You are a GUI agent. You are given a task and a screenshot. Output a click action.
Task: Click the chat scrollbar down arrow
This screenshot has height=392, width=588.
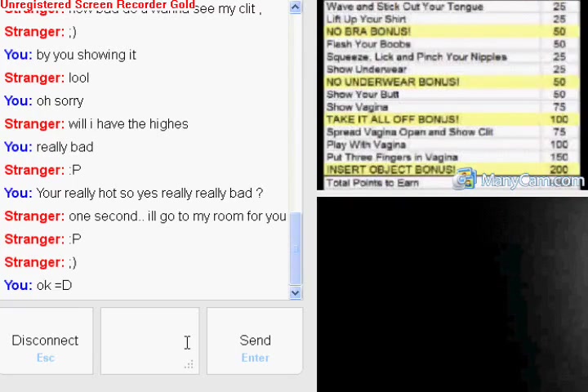tap(296, 292)
